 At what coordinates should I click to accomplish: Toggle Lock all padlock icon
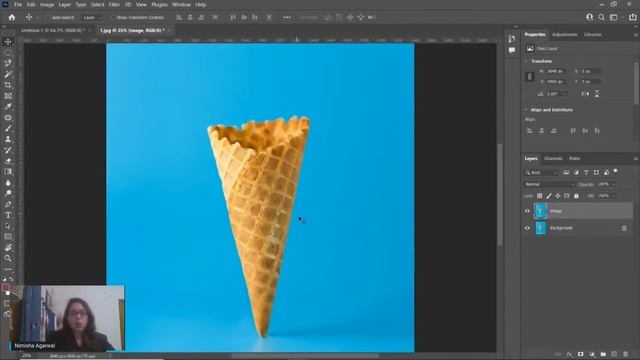coord(576,196)
